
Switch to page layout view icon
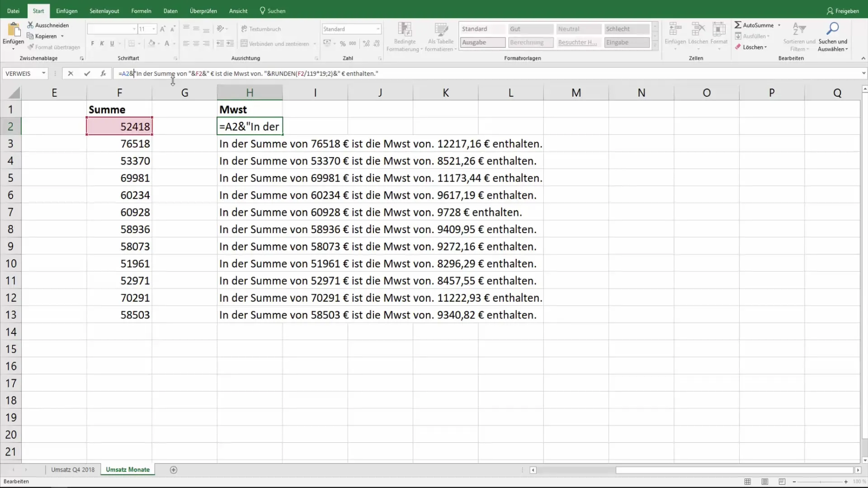pos(765,482)
